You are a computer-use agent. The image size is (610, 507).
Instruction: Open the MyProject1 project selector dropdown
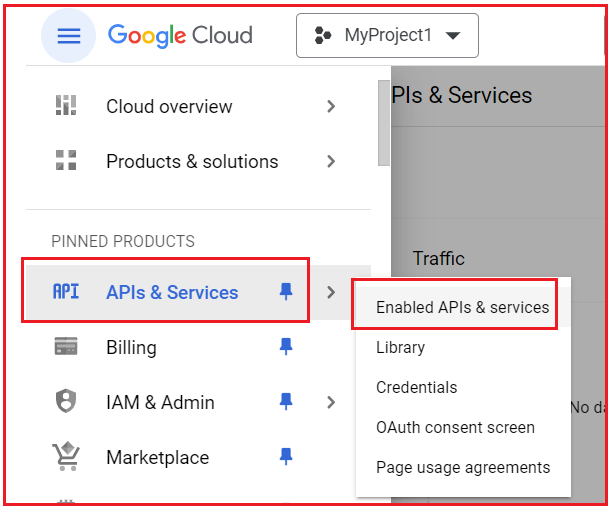click(387, 36)
